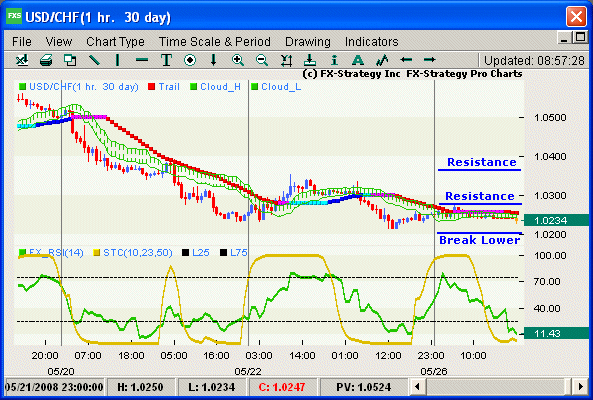Click the PV: 1.0524 status field
The width and height of the screenshot is (593, 400).
click(x=364, y=387)
